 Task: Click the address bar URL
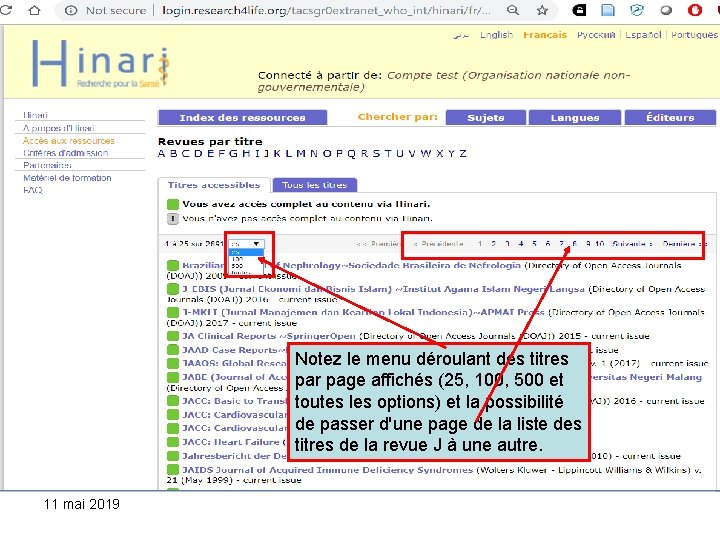pos(326,10)
